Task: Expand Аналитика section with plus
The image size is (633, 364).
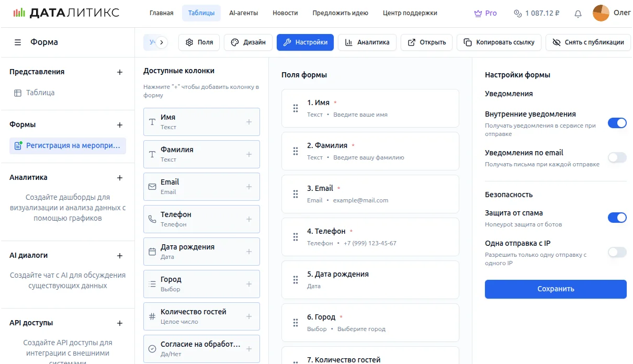Action: (x=120, y=178)
